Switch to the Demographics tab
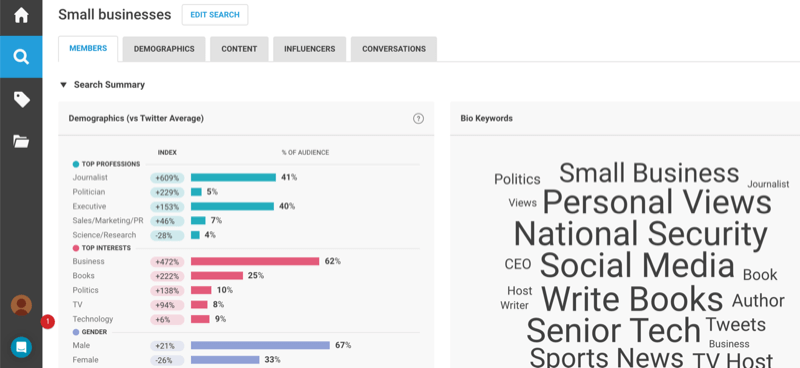The image size is (800, 368). (x=164, y=49)
